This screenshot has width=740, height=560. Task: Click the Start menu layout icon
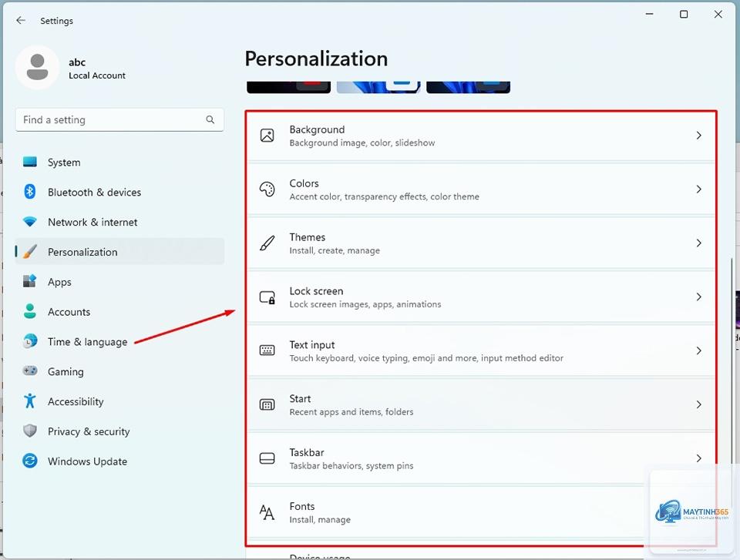[267, 404]
